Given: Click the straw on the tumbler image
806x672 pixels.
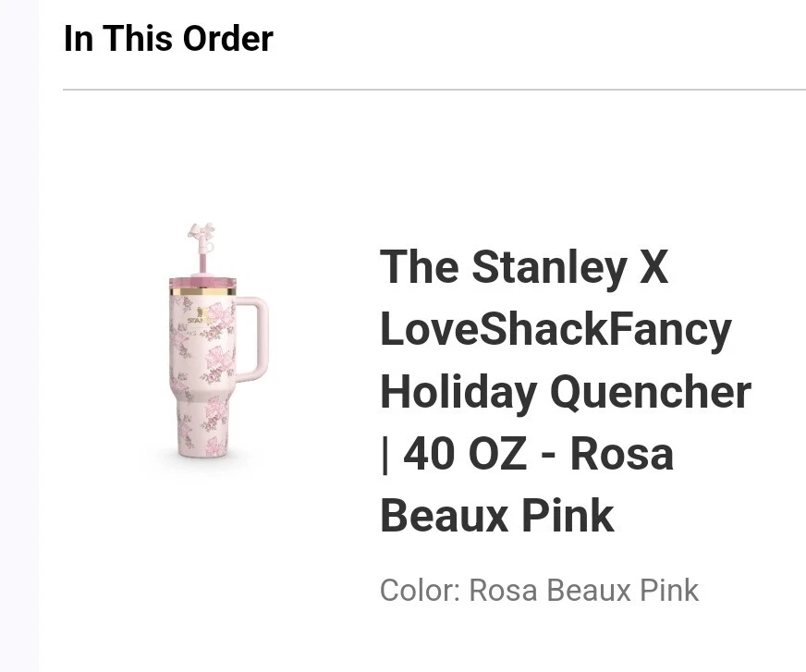Looking at the screenshot, I should [201, 259].
